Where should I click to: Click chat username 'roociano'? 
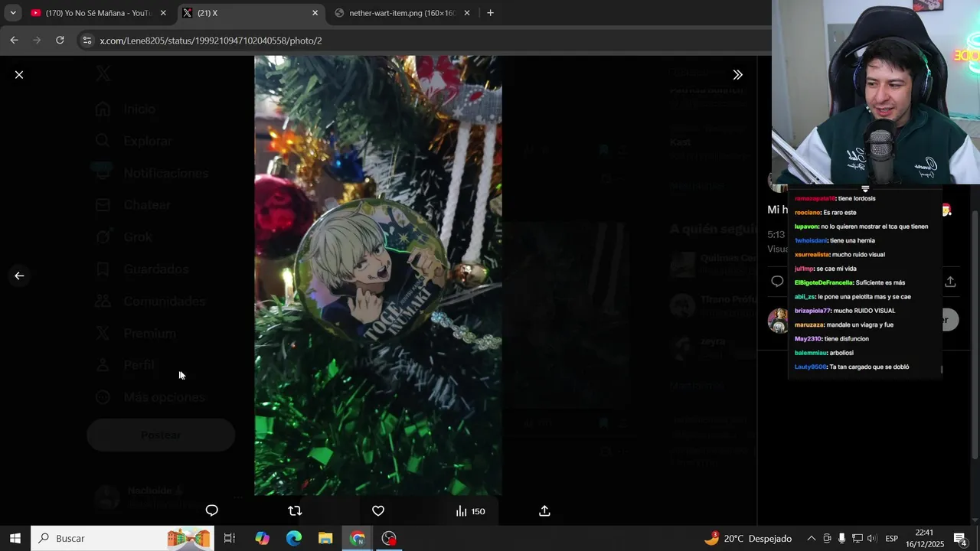click(807, 213)
